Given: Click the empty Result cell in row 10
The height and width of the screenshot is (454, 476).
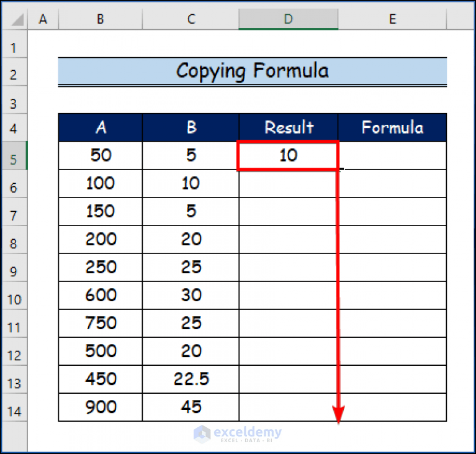Looking at the screenshot, I should [x=289, y=296].
